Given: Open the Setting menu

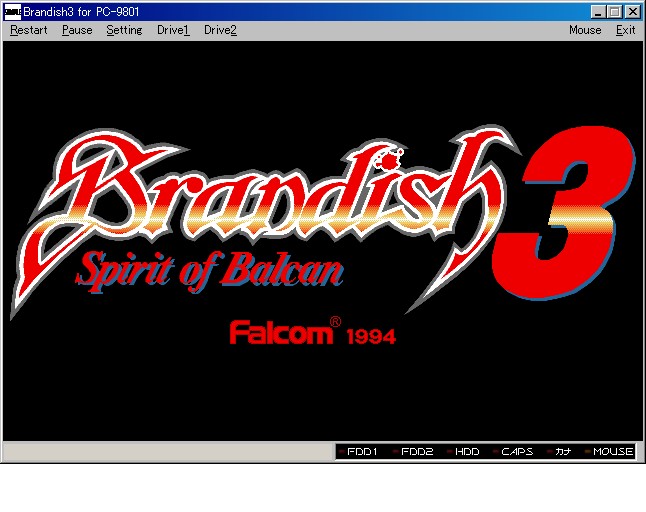Looking at the screenshot, I should tap(124, 30).
